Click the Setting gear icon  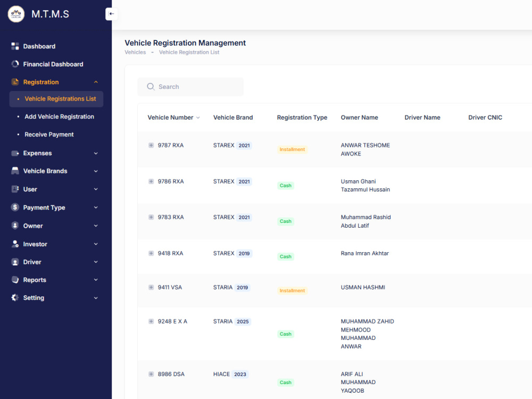click(x=15, y=297)
